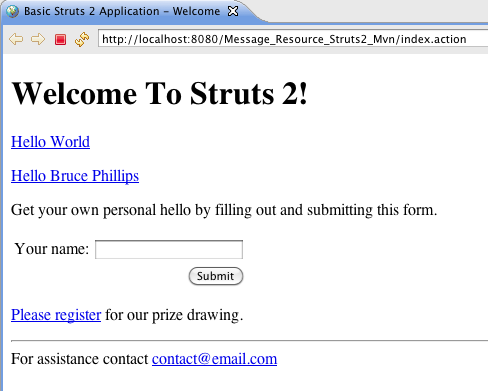Click the 'For assistance contact' text
The width and height of the screenshot is (488, 391).
[x=80, y=359]
